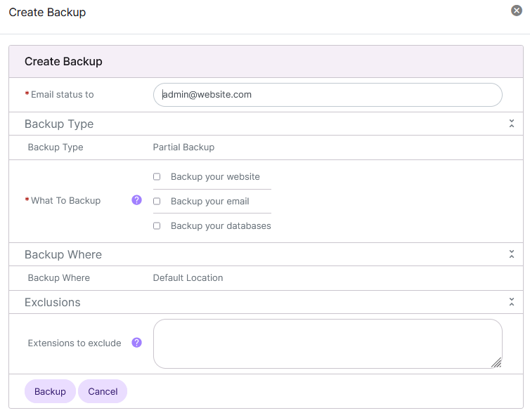Click help icon beside What To Backup

136,200
